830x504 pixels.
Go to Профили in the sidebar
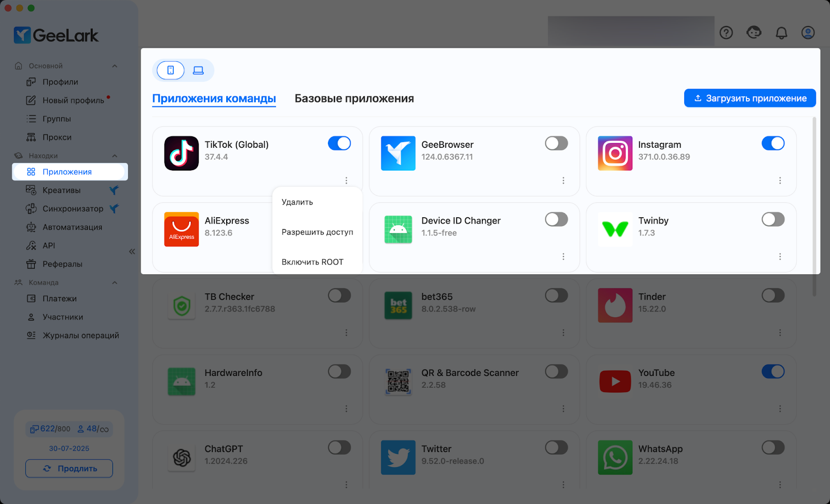click(x=60, y=82)
